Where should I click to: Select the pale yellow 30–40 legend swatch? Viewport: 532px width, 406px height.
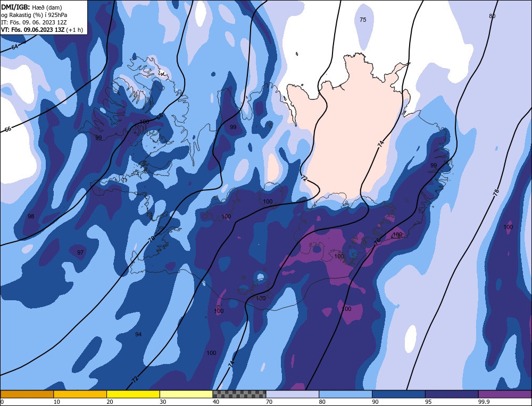pos(186,394)
